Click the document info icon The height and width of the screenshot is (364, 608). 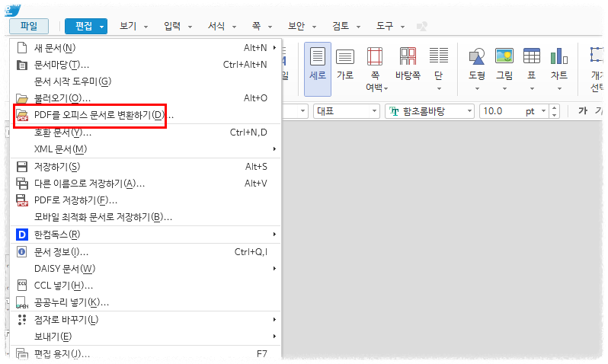coord(22,252)
